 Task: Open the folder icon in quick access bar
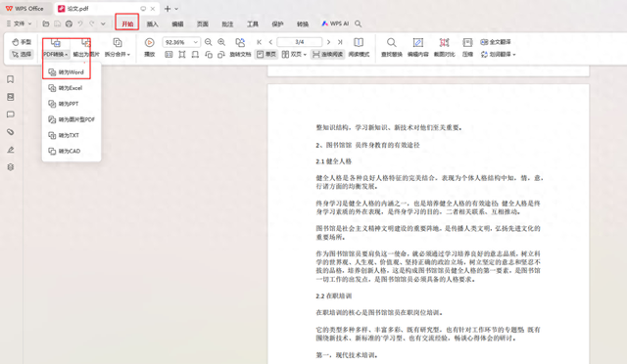point(46,24)
